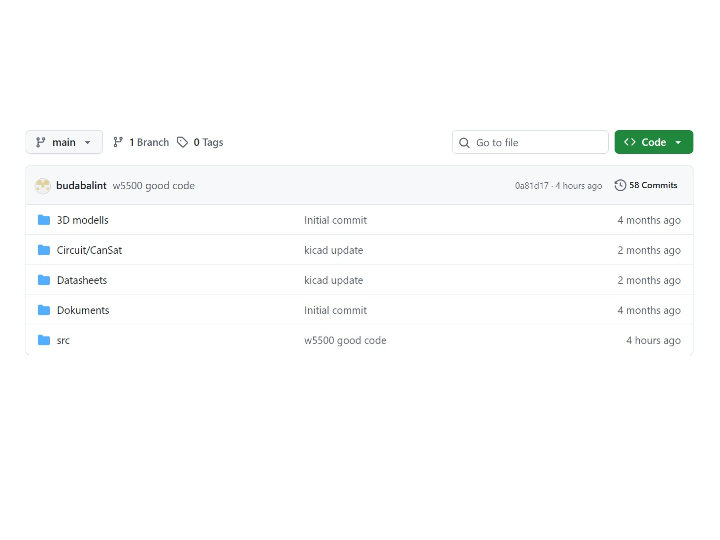The image size is (720, 540).
Task: Open the 1 Branch link
Action: click(x=141, y=142)
